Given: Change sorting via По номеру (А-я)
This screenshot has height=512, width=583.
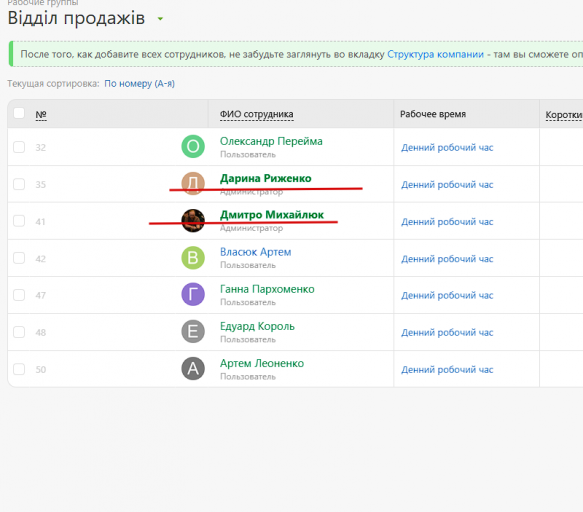Looking at the screenshot, I should point(139,84).
